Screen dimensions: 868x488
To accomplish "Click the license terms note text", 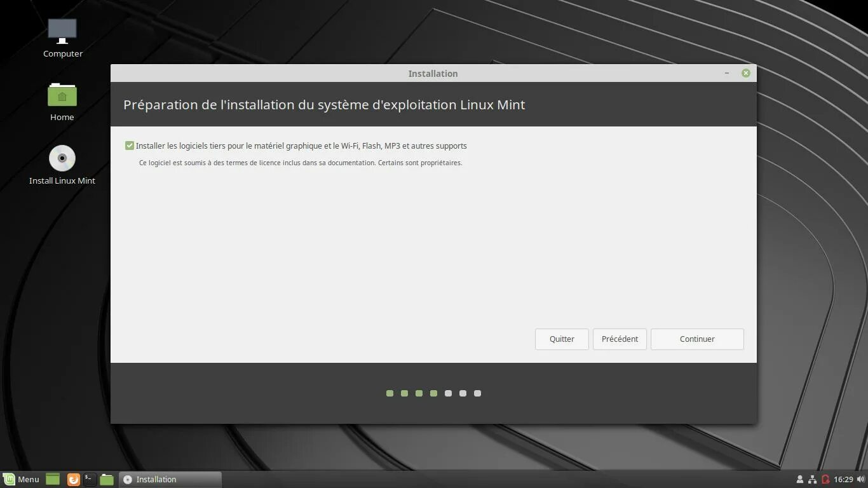I will pos(301,163).
